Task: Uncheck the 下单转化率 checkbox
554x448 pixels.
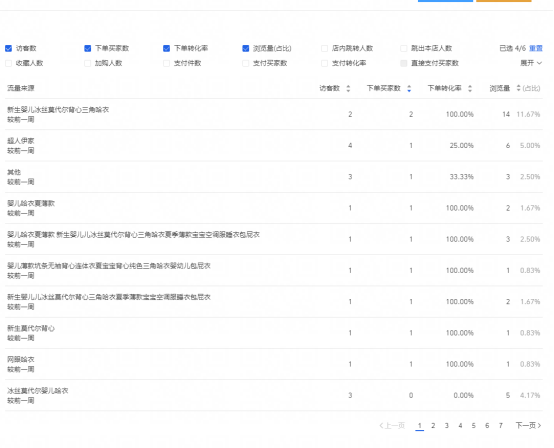Action: (x=166, y=48)
